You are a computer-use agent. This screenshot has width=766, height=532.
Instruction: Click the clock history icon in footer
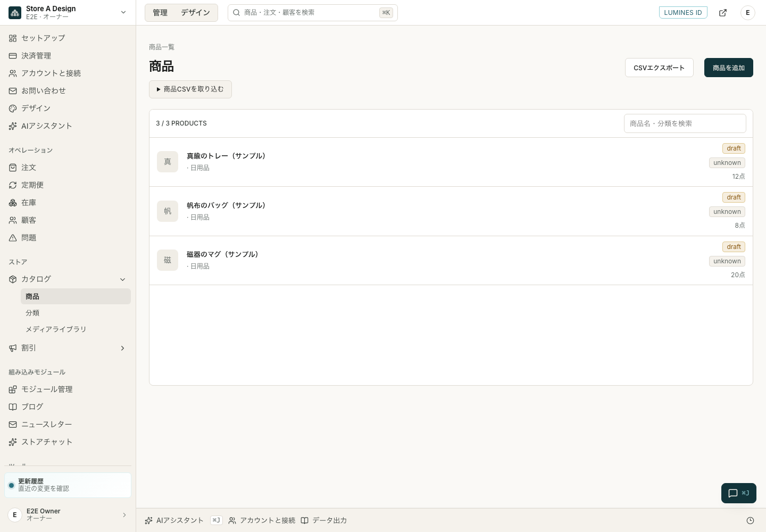(x=750, y=521)
